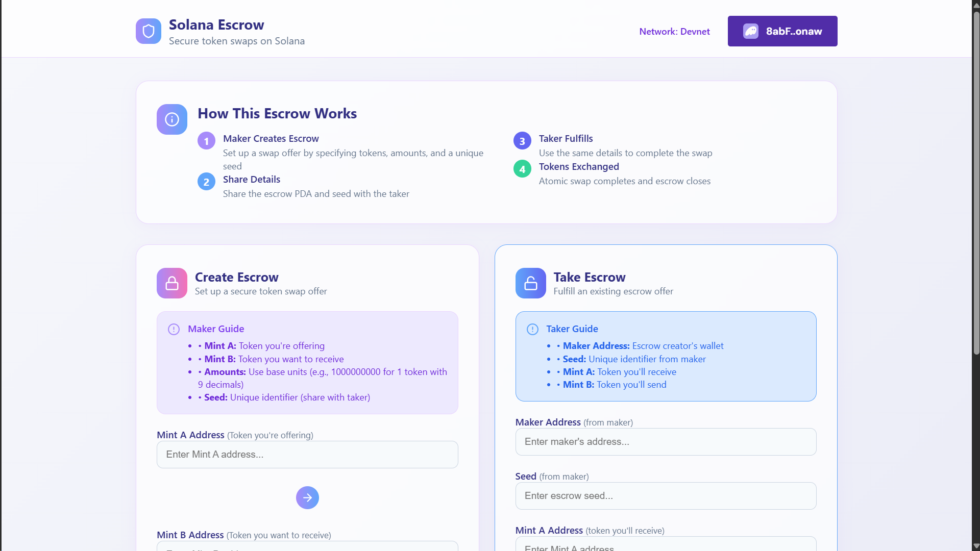The width and height of the screenshot is (980, 551).
Task: Click the Share Details step title
Action: tap(252, 180)
